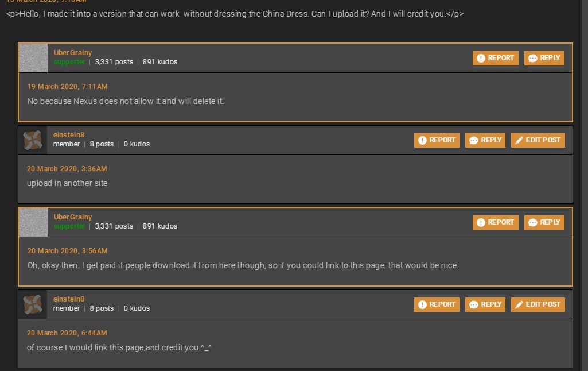Edit the 'upload in another site' post
Viewport: 588px width, 371px height.
coord(538,140)
